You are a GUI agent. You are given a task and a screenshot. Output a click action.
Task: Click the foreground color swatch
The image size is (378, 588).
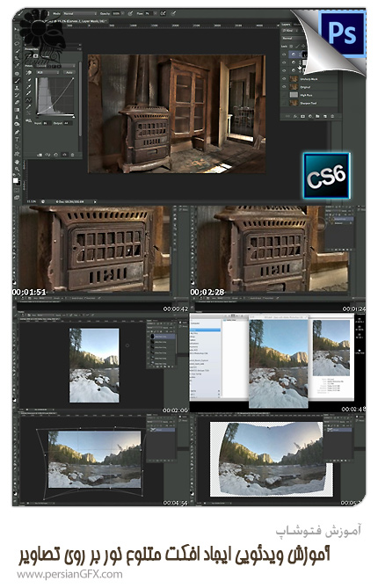16,180
